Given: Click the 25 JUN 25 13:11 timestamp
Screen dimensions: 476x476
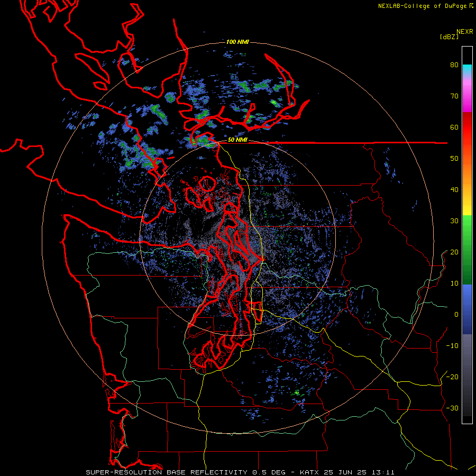Looking at the screenshot, I should point(360,472).
